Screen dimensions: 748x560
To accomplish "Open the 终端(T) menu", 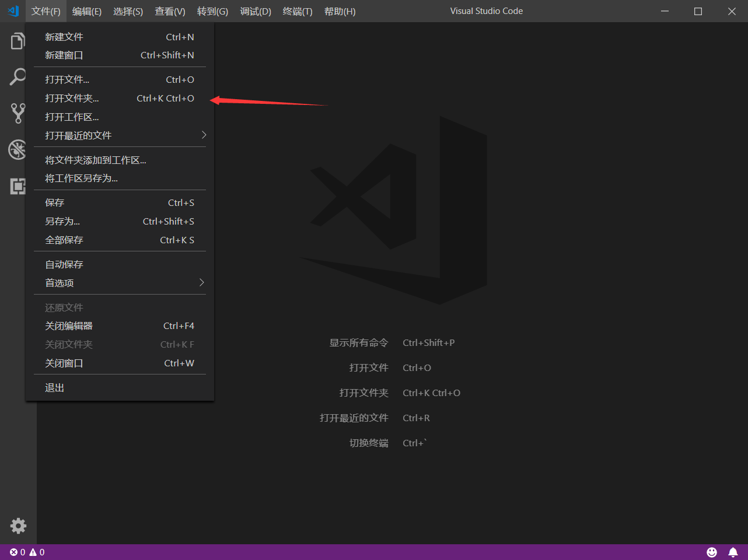I will 298,12.
